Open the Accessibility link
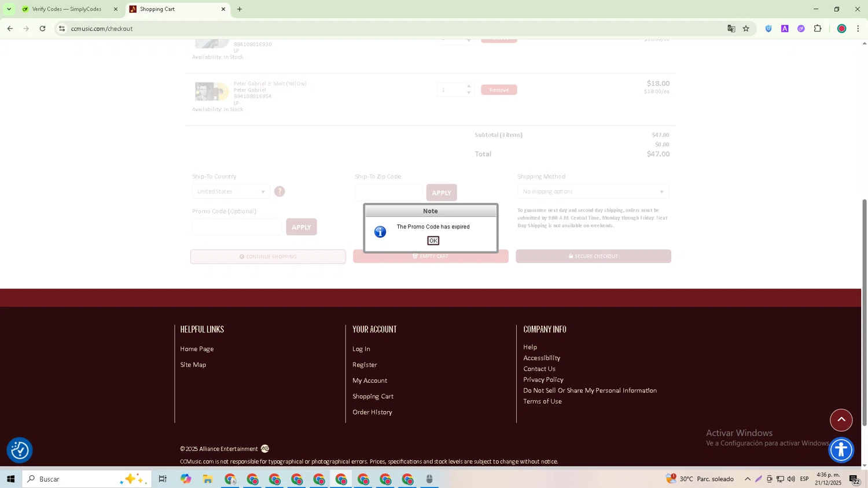The height and width of the screenshot is (488, 868). (542, 358)
